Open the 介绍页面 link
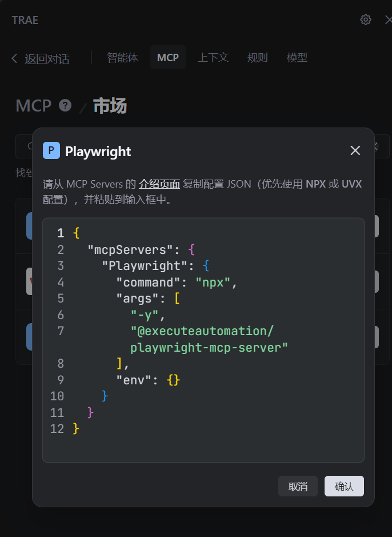Viewport: 392px width, 537px height. [x=159, y=184]
